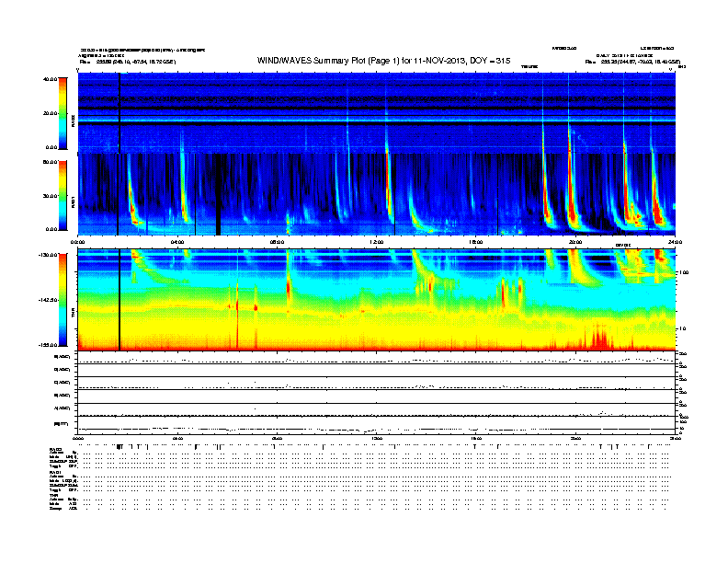The width and height of the screenshot is (728, 563).
Task: Click the 20.00 label on top color bar
Action: (51, 113)
